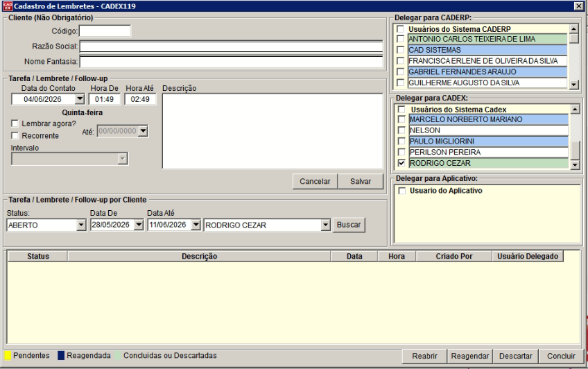This screenshot has height=369, width=588.
Task: Click CADERP user list scroll down arrow
Action: click(x=573, y=85)
